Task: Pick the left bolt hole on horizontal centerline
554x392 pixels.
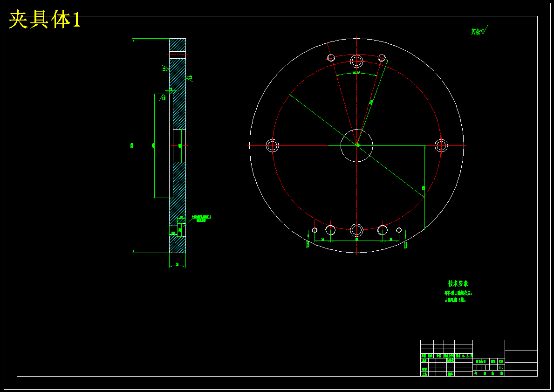Action: 272,145
